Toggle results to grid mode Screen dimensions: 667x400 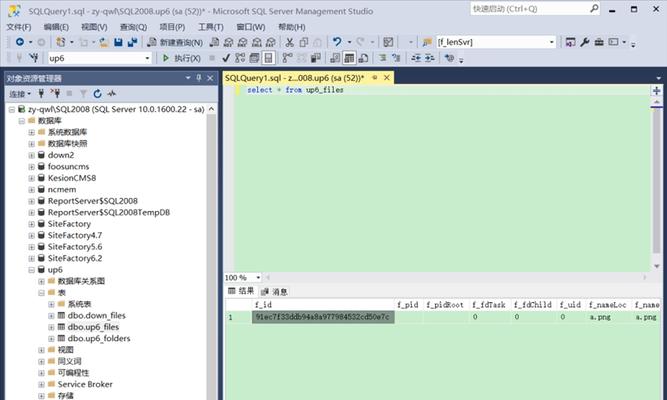point(349,58)
